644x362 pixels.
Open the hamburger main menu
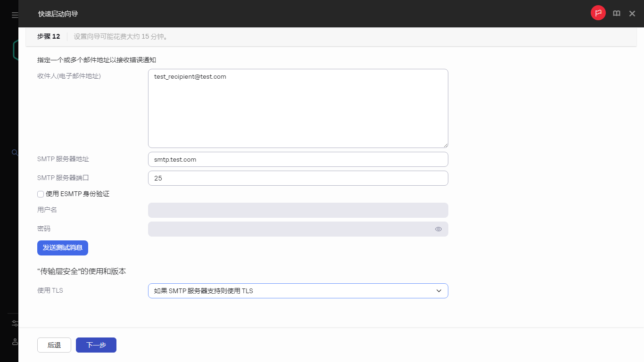[x=15, y=15]
